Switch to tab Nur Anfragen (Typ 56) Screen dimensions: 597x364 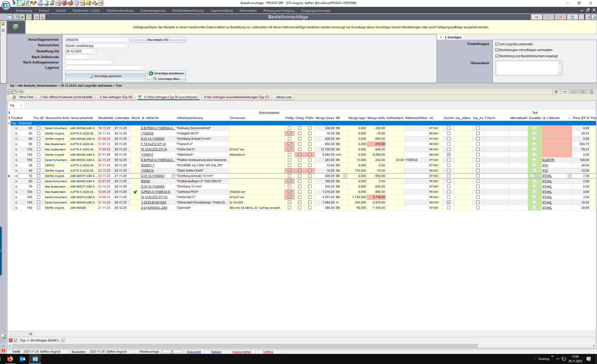(116, 97)
